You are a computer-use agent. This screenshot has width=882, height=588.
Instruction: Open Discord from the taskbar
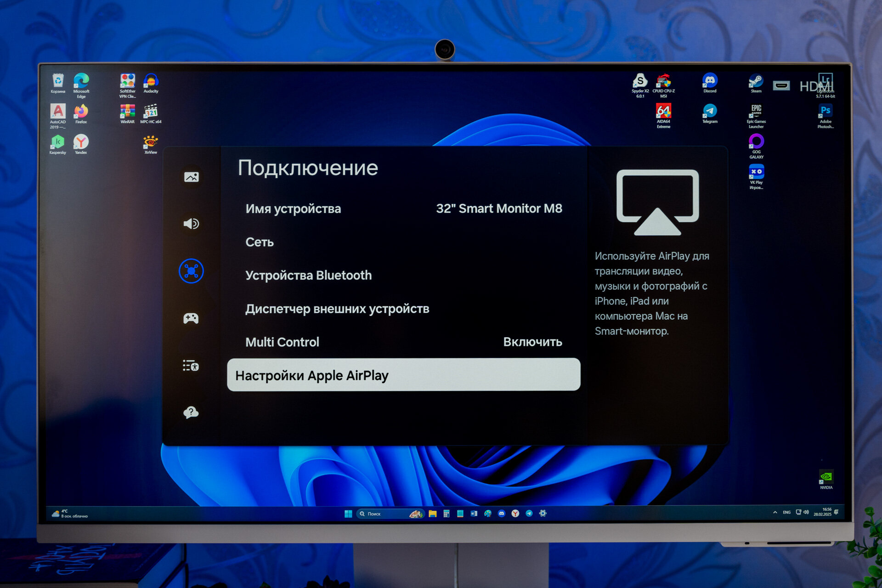click(502, 514)
